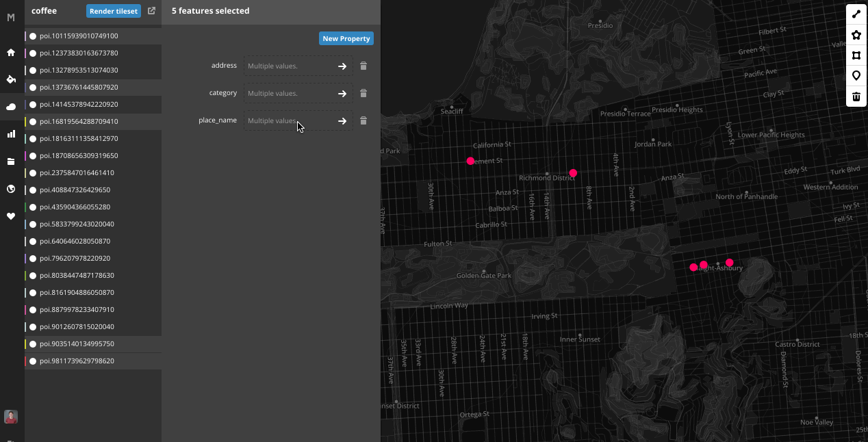Click the user avatar at the sidebar bottom
The height and width of the screenshot is (442, 868).
click(x=10, y=416)
